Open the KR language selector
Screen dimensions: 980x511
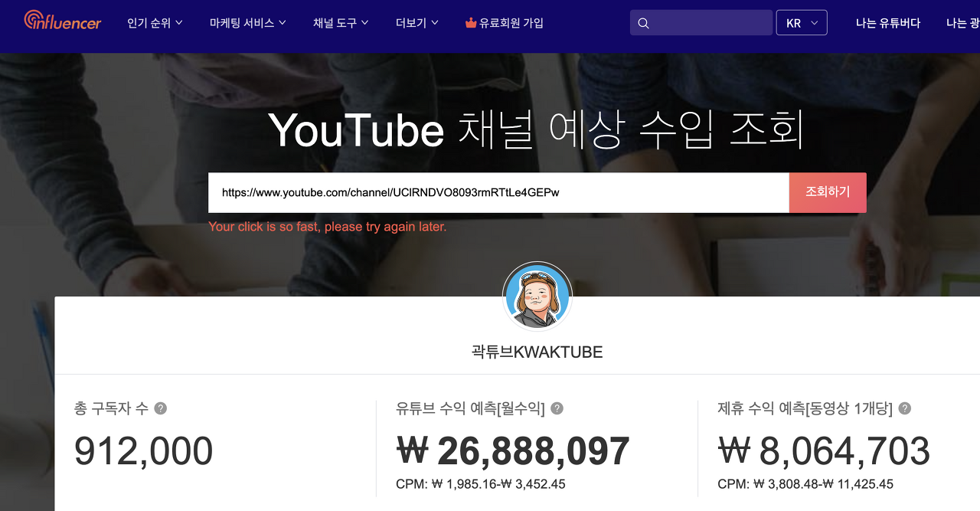coord(802,23)
